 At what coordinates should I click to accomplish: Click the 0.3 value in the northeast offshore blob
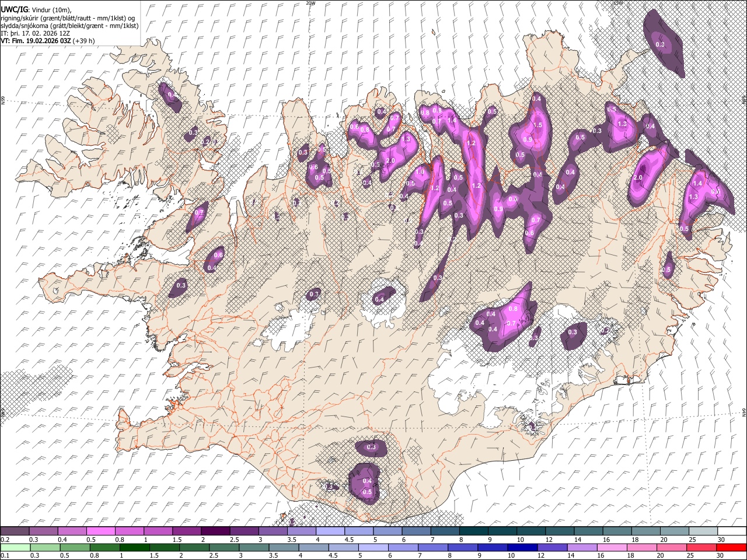click(661, 44)
